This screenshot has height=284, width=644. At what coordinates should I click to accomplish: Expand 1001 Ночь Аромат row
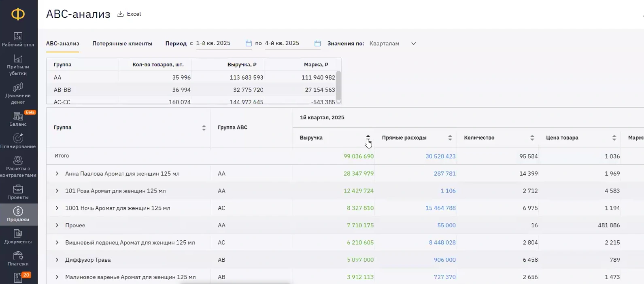point(57,208)
